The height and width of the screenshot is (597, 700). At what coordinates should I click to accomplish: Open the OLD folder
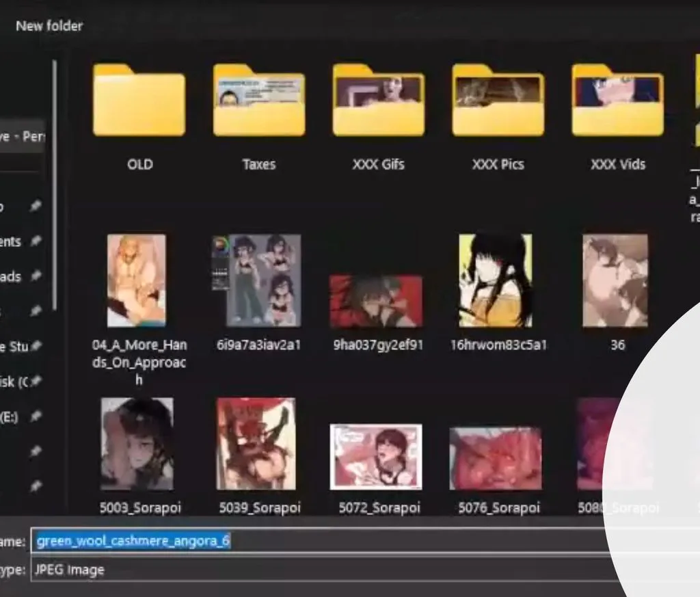[x=139, y=117]
